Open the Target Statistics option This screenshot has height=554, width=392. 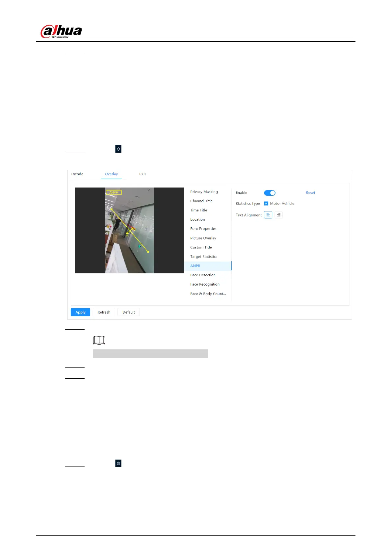(x=203, y=257)
